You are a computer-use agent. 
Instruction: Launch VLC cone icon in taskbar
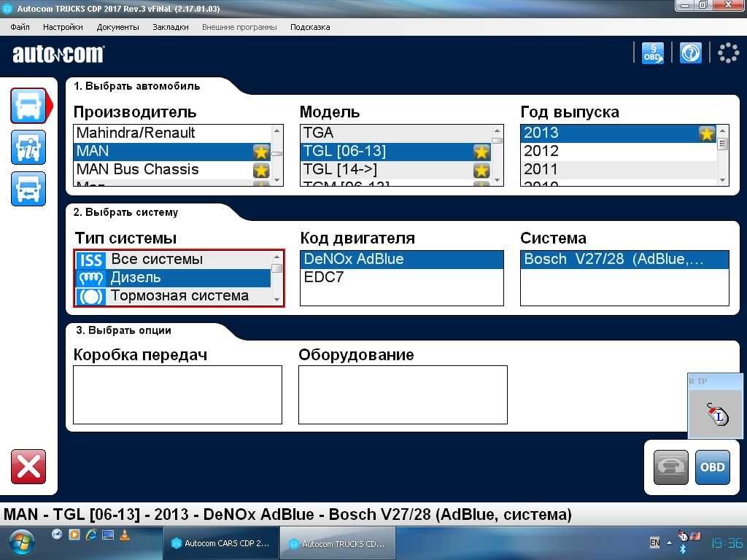click(125, 534)
